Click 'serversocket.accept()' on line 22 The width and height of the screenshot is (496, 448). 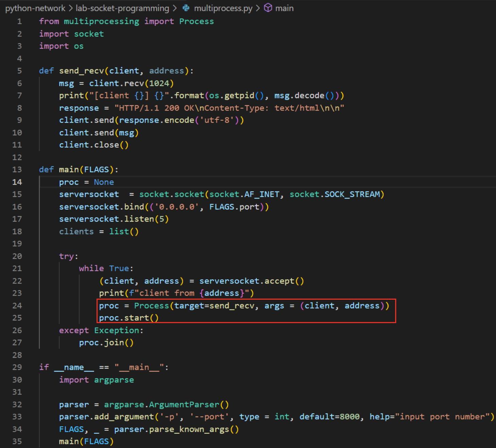[x=252, y=281]
